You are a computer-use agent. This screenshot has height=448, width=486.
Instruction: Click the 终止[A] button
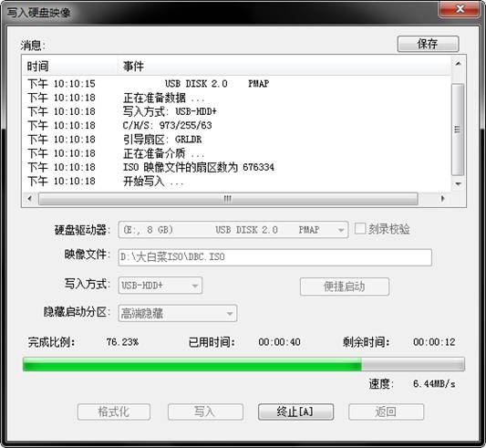pos(295,412)
